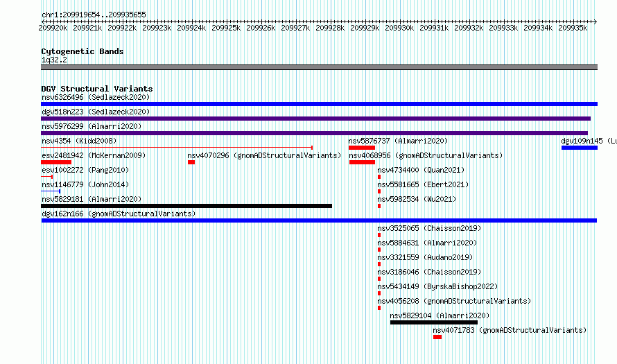
Task: Click the 1q32.2 cytogenetic band label
Action: click(54, 60)
